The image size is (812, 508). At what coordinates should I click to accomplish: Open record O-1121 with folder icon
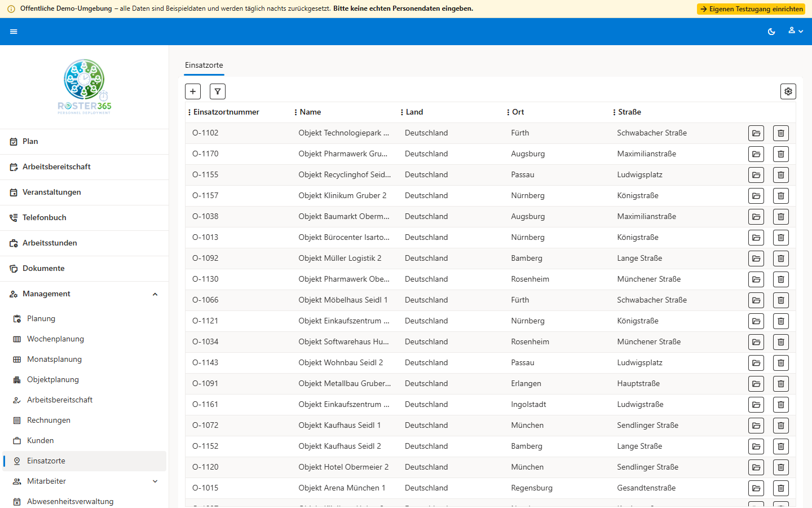[x=756, y=321]
